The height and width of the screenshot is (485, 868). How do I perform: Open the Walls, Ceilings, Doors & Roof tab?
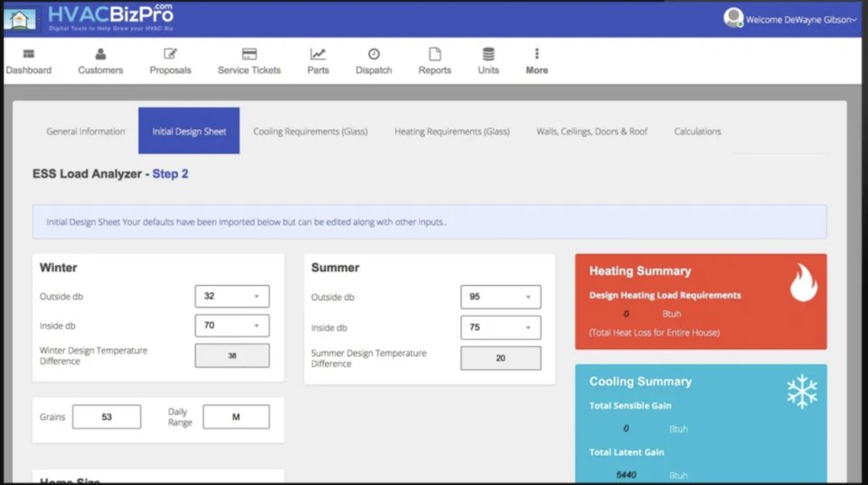(x=591, y=131)
